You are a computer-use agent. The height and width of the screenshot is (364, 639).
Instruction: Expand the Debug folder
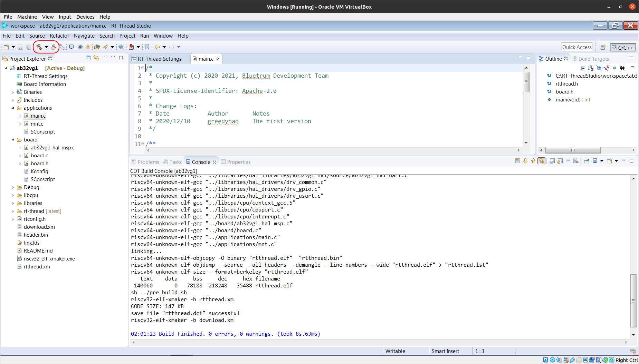coord(13,187)
